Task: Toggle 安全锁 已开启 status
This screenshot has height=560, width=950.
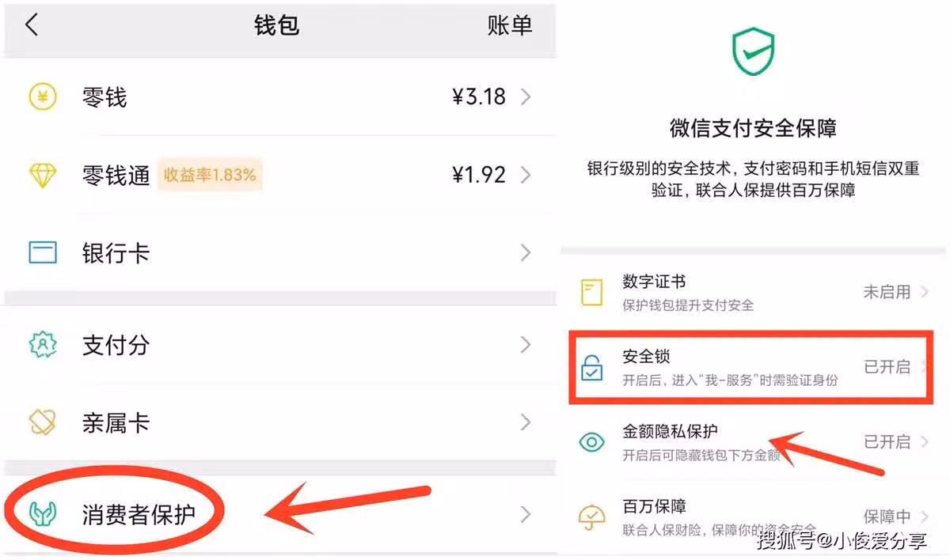Action: (887, 367)
